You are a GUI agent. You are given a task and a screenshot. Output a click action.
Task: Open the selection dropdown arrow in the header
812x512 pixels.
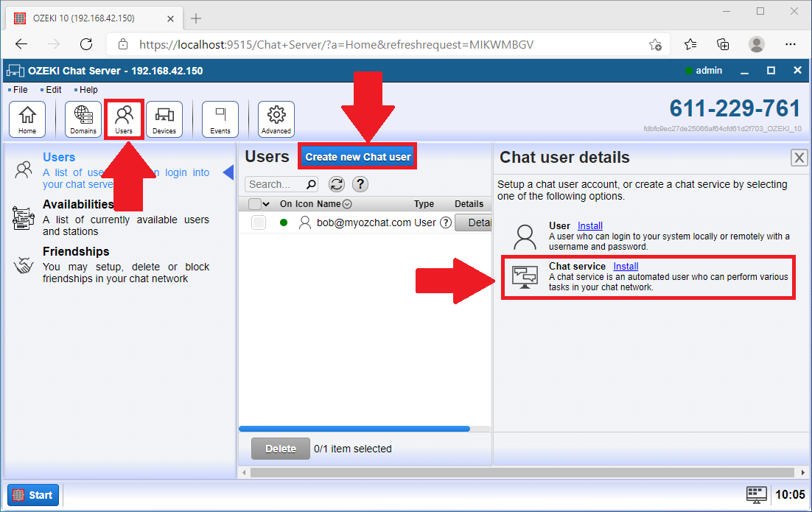tap(265, 203)
